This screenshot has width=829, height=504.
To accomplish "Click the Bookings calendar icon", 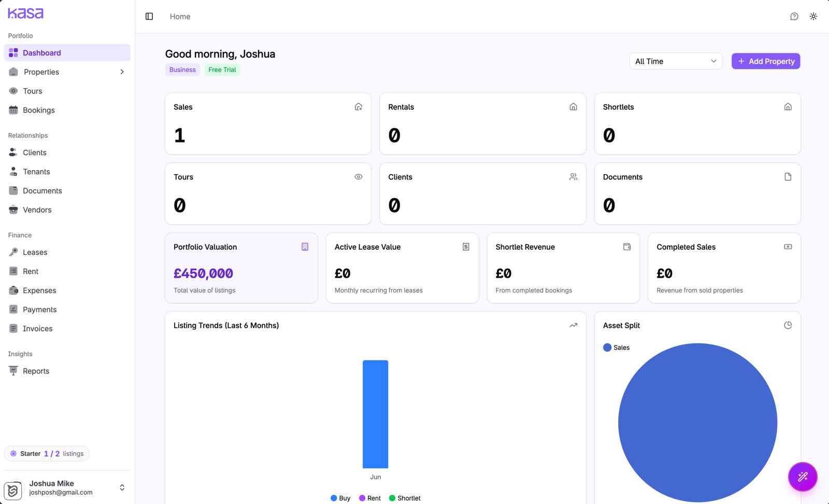I will click(13, 110).
